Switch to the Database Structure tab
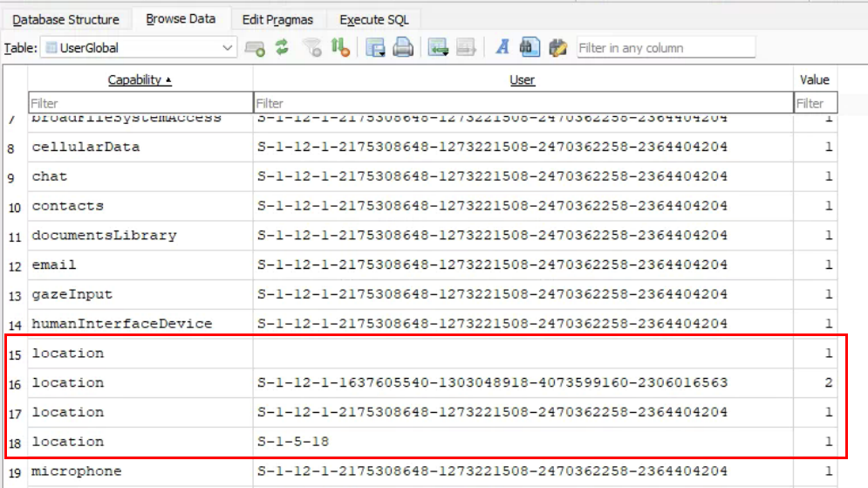 click(x=66, y=19)
